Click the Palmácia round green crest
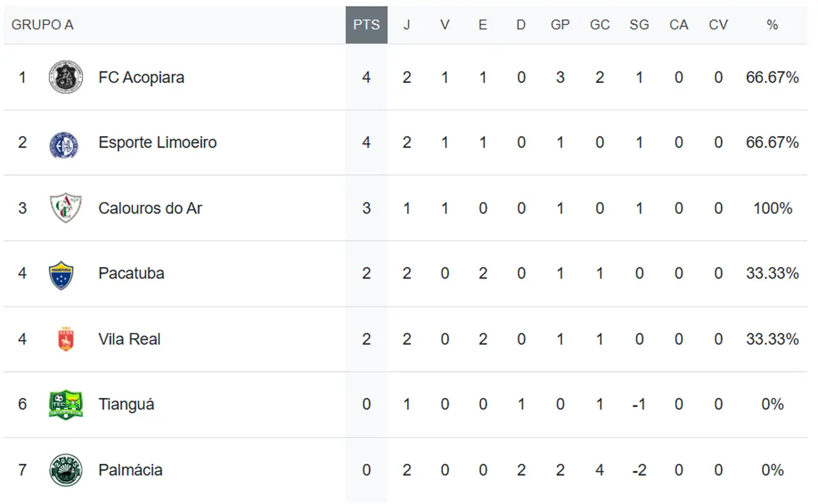The image size is (818, 504). click(66, 470)
